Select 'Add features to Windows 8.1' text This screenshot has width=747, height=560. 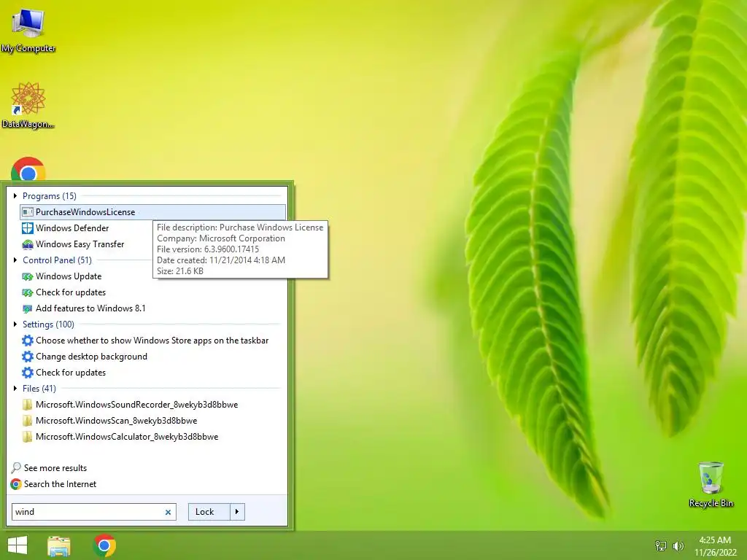pyautogui.click(x=90, y=308)
